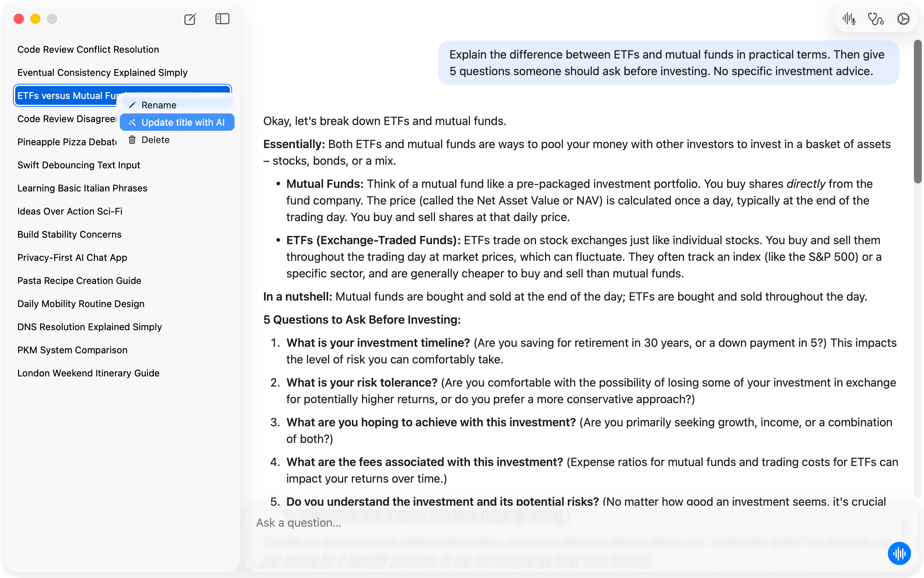Viewport: 924px width, 578px height.
Task: Click the sparkle wand icon in menu
Action: [x=132, y=122]
